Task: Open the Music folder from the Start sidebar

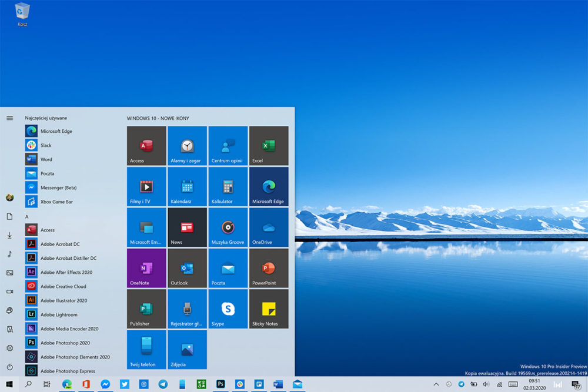Action: point(10,254)
